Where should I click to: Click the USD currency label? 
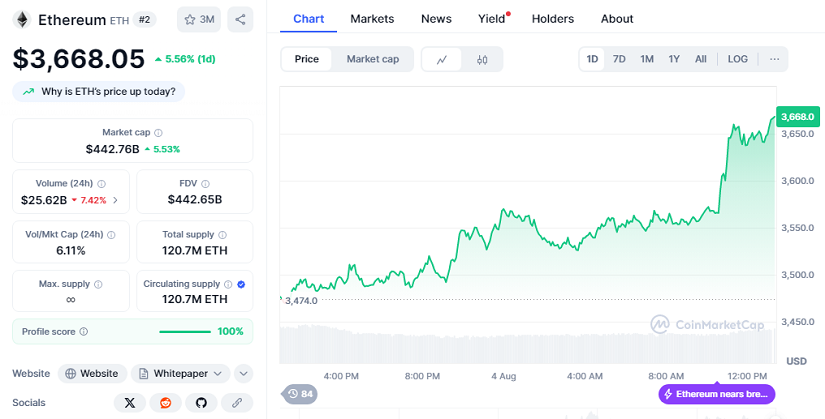click(796, 361)
